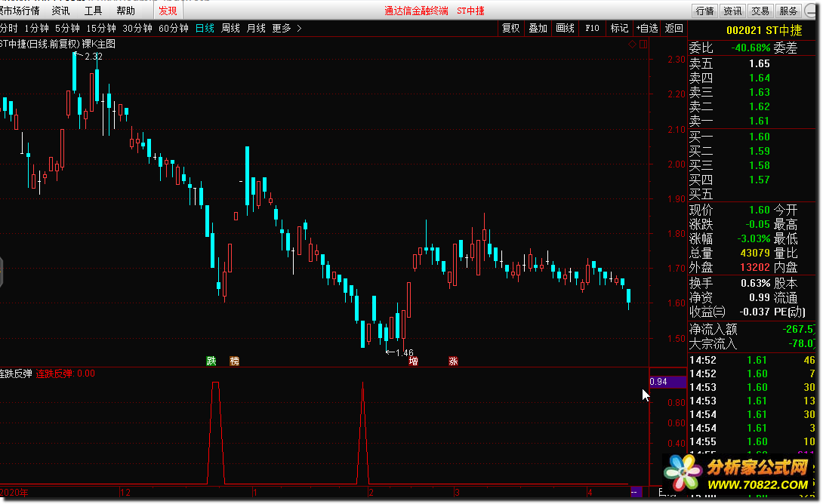The width and height of the screenshot is (823, 504).
Task: Click the 卖四 price 1.64
Action: pyautogui.click(x=760, y=78)
